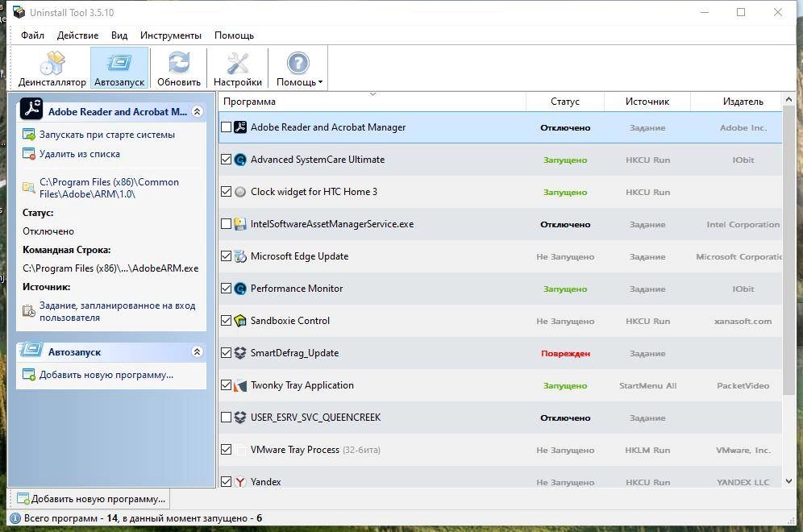Sort by the Программа column header
Viewport: 803px width, 532px height.
pyautogui.click(x=372, y=102)
